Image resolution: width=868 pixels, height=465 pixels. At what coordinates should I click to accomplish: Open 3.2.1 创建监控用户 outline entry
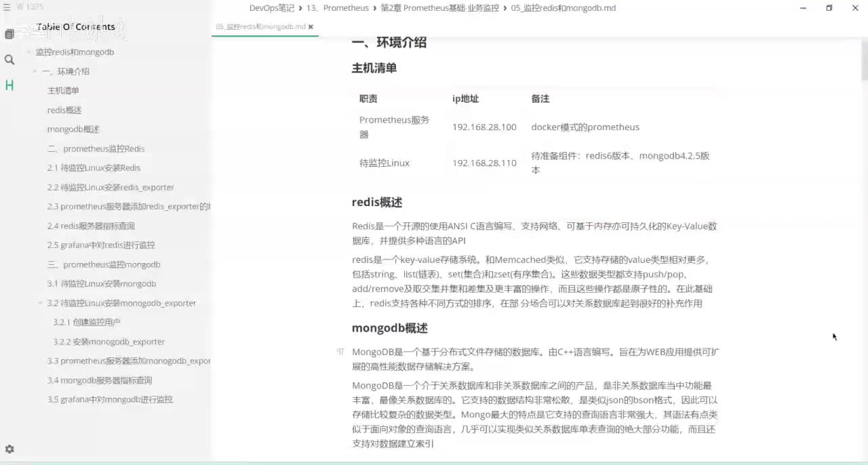pyautogui.click(x=87, y=323)
